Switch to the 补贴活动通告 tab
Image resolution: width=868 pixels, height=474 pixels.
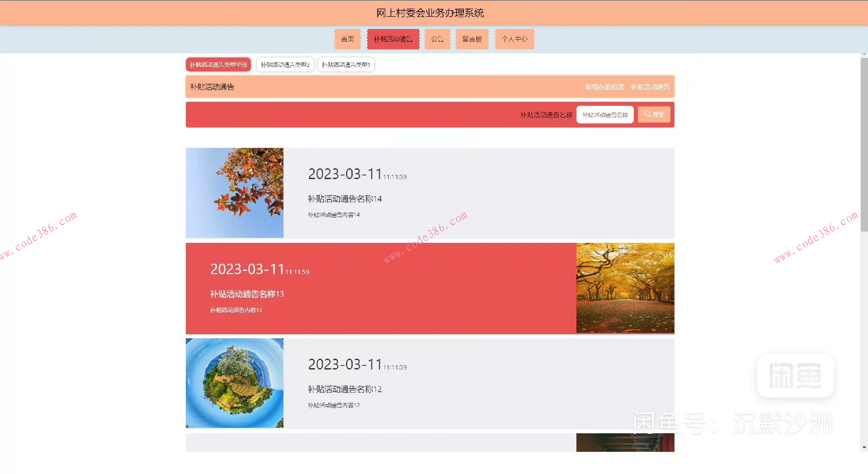point(393,39)
